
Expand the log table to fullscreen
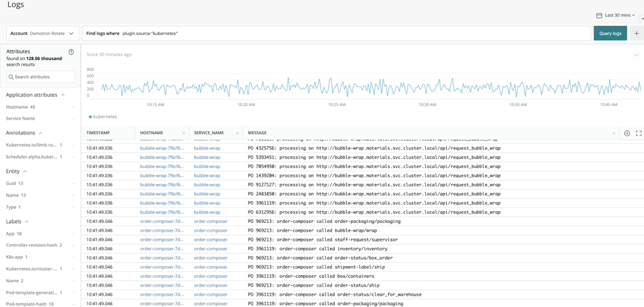[x=638, y=133]
